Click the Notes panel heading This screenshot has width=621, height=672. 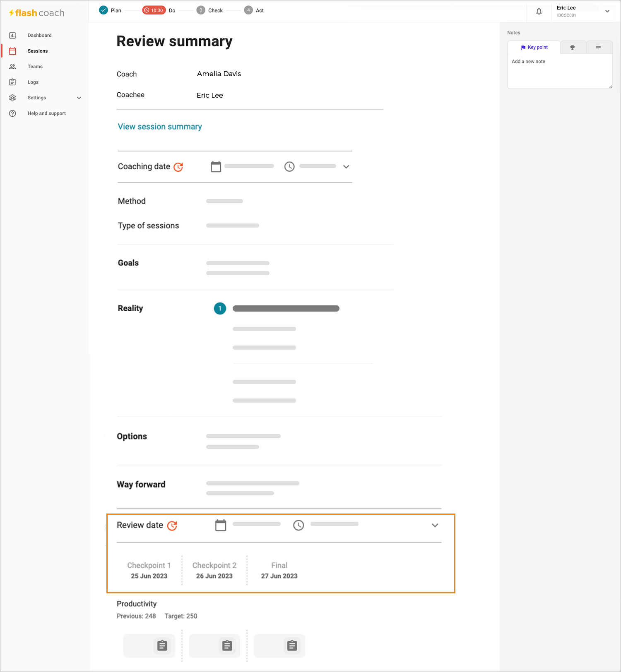[514, 33]
